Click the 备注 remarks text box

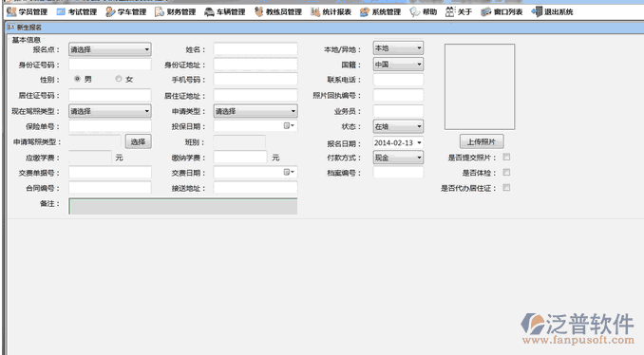click(x=183, y=206)
